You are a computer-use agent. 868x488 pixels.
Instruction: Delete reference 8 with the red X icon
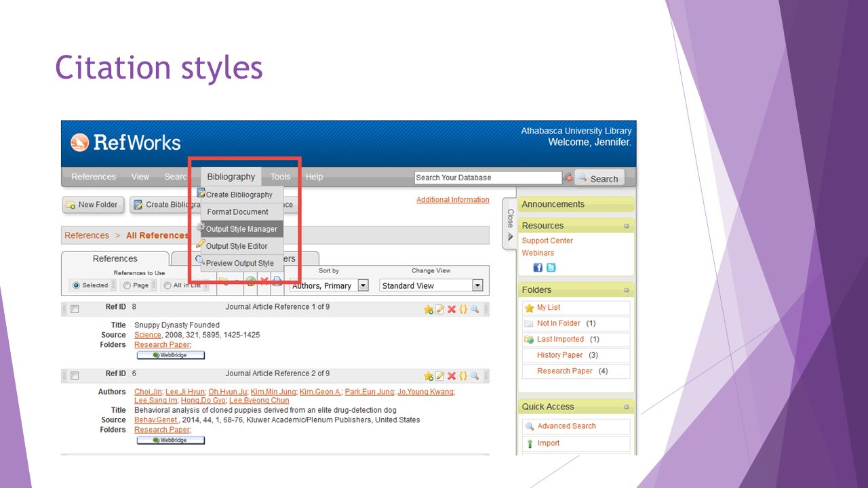(x=452, y=310)
